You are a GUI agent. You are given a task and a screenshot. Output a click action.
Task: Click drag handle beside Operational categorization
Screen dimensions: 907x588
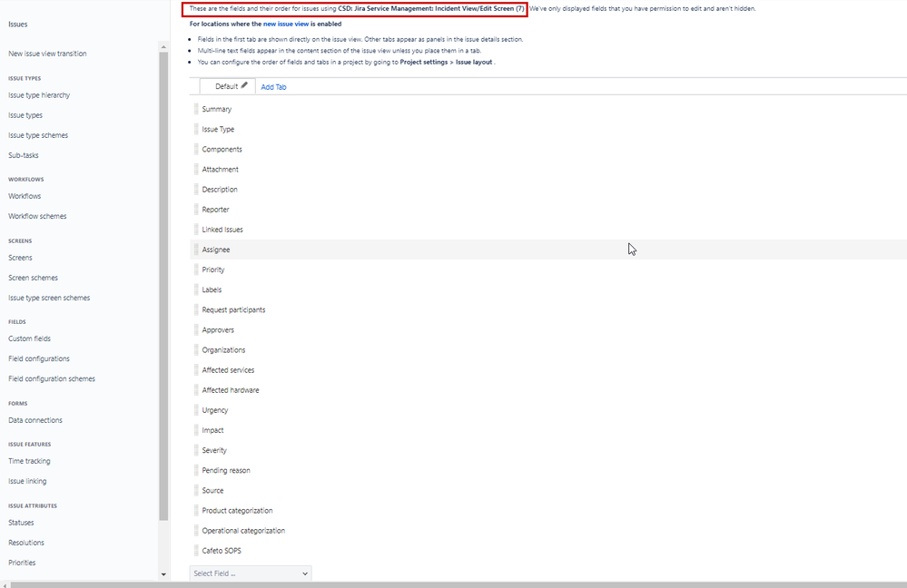[x=196, y=531]
